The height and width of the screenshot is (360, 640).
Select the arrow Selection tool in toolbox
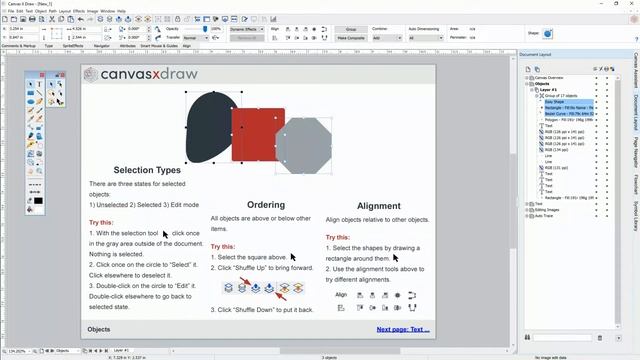pyautogui.click(x=31, y=84)
